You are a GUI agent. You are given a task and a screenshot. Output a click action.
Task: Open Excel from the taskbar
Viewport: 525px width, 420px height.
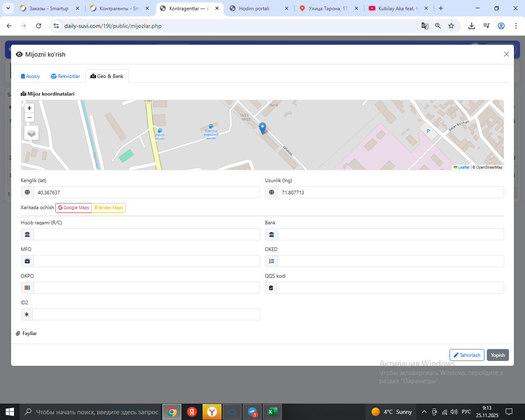coord(272,412)
